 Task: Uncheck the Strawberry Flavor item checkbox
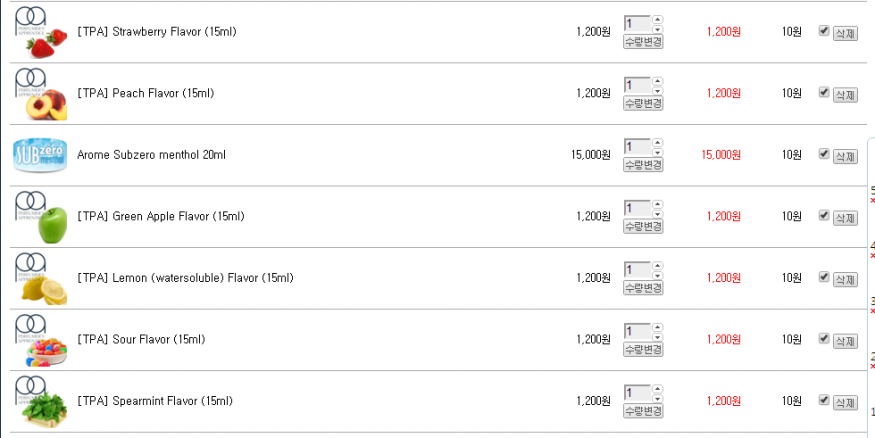(823, 31)
